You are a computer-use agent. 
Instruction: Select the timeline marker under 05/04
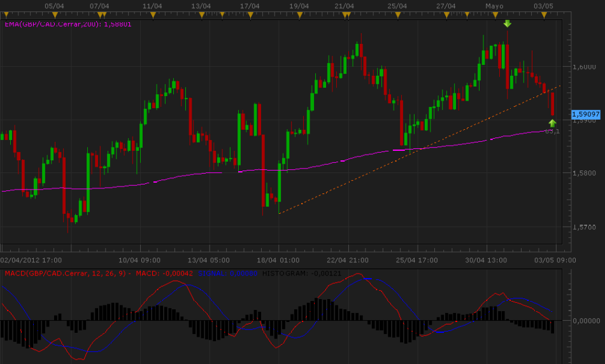click(x=55, y=14)
